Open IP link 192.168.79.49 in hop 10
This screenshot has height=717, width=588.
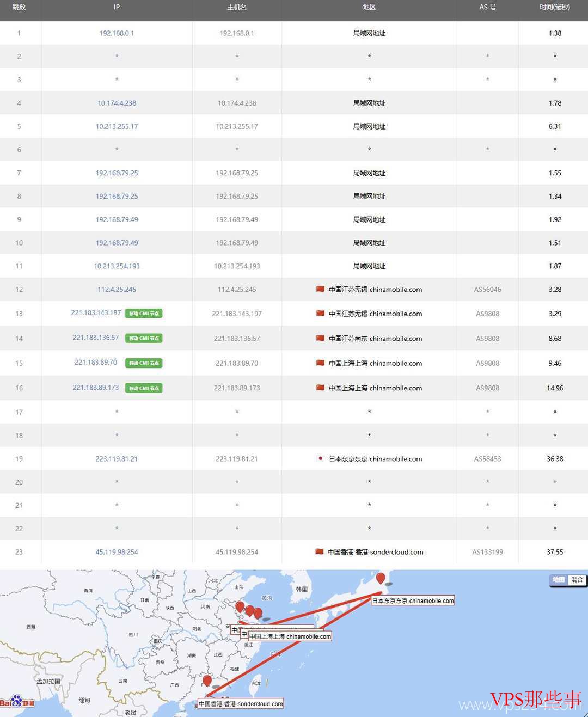[117, 243]
